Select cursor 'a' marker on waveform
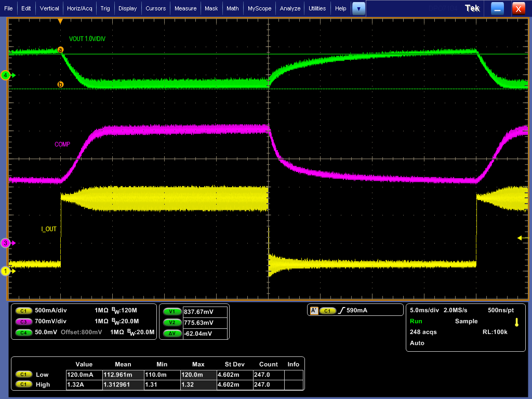This screenshot has height=399, width=532. pos(60,50)
